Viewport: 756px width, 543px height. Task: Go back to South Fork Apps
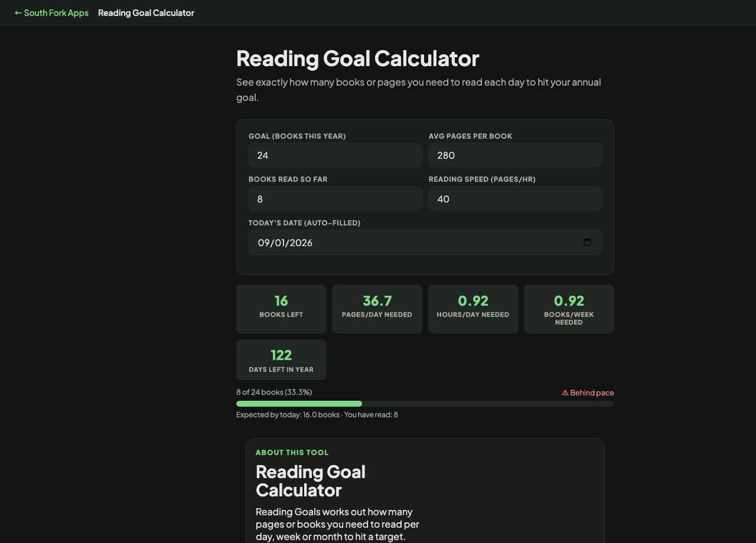51,12
